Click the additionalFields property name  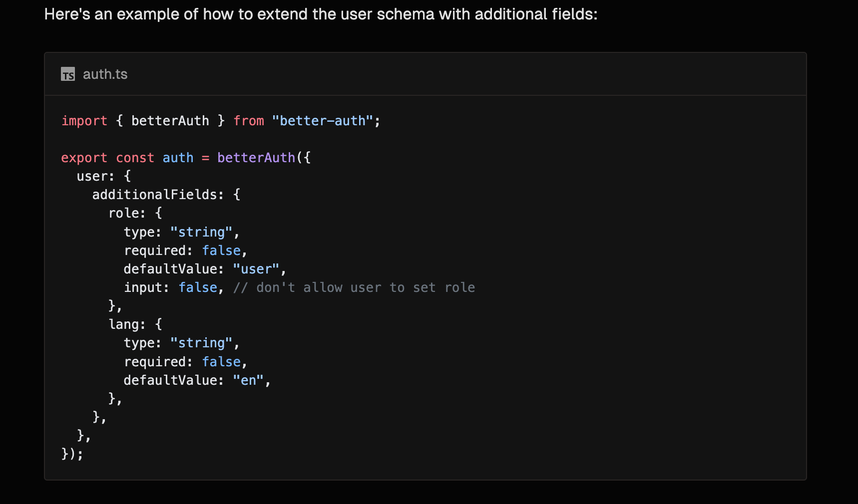[x=155, y=195]
